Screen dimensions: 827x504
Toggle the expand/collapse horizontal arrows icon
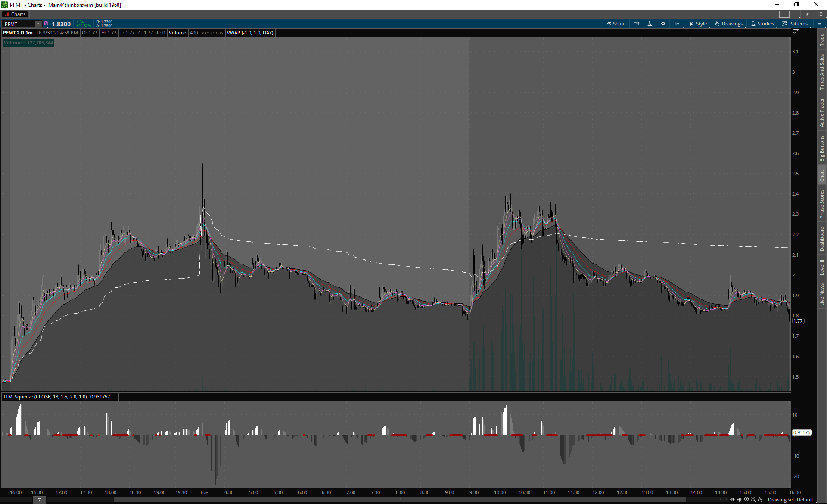tap(732, 500)
